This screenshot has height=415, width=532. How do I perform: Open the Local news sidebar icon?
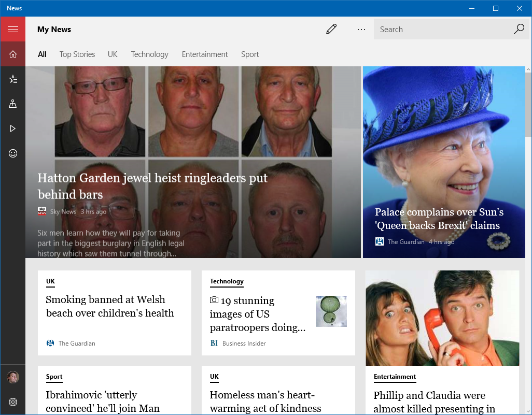13,104
